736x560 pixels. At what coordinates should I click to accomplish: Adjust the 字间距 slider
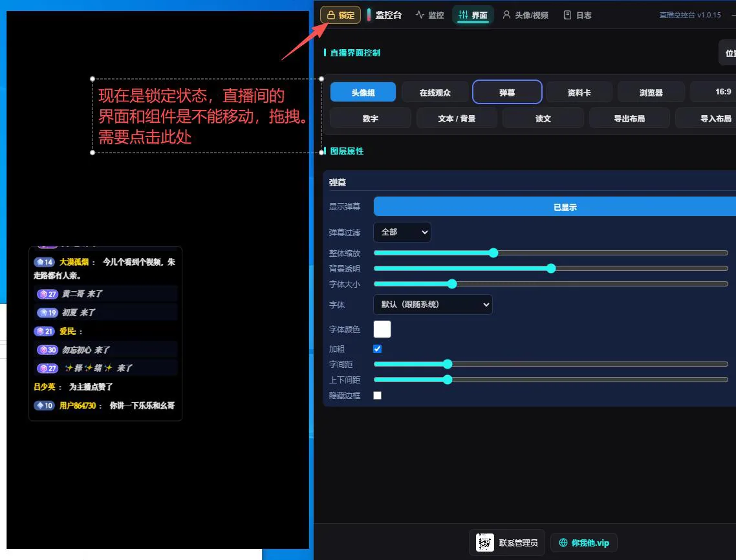[x=550, y=364]
